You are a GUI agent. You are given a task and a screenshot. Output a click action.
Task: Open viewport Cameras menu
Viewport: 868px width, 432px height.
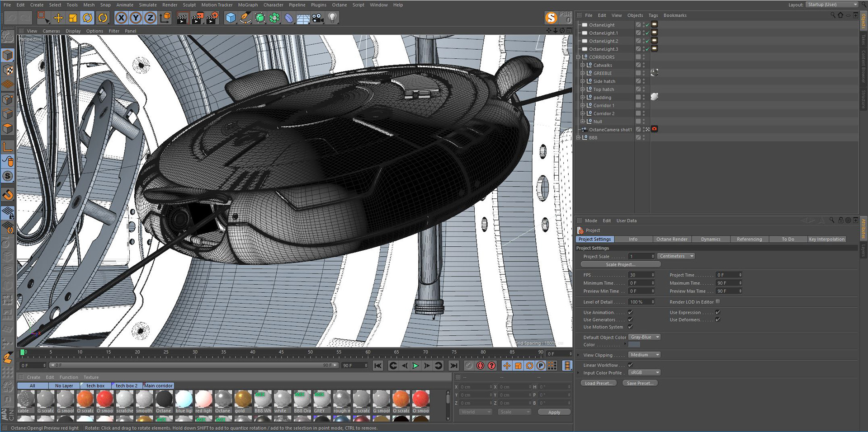pos(51,31)
